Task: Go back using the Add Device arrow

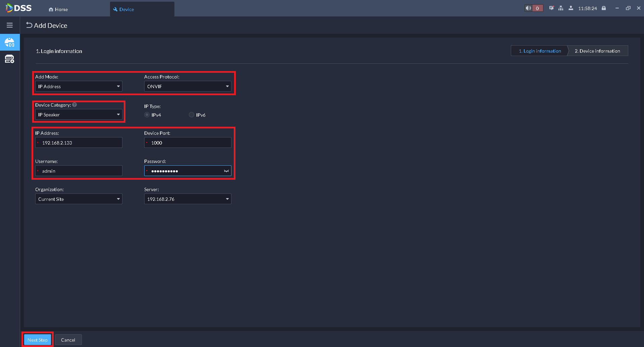Action: tap(29, 25)
